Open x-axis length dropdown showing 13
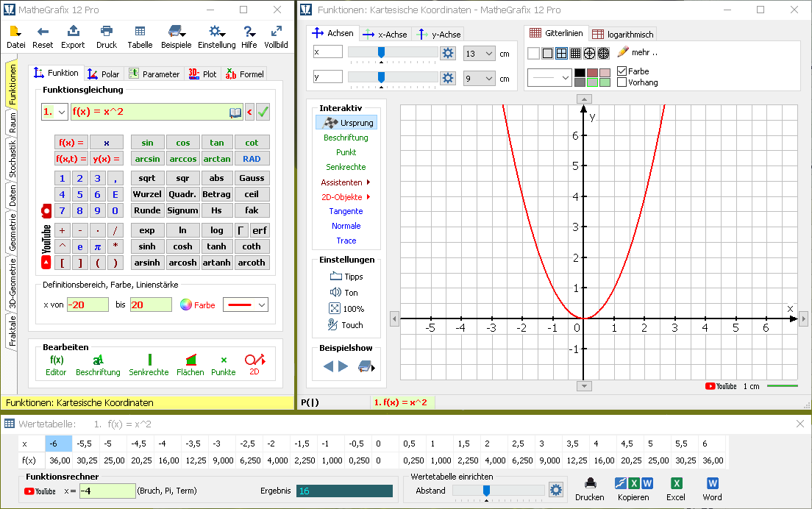This screenshot has height=509, width=812. point(480,54)
